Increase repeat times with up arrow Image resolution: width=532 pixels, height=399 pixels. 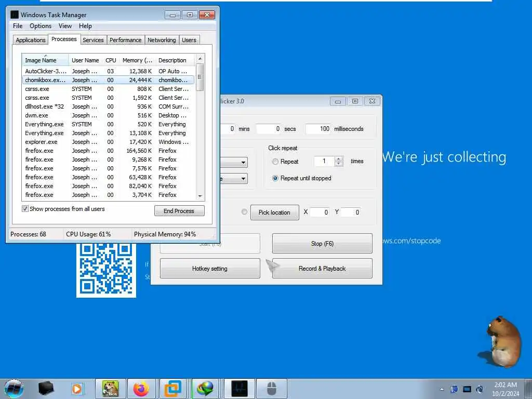(338, 159)
